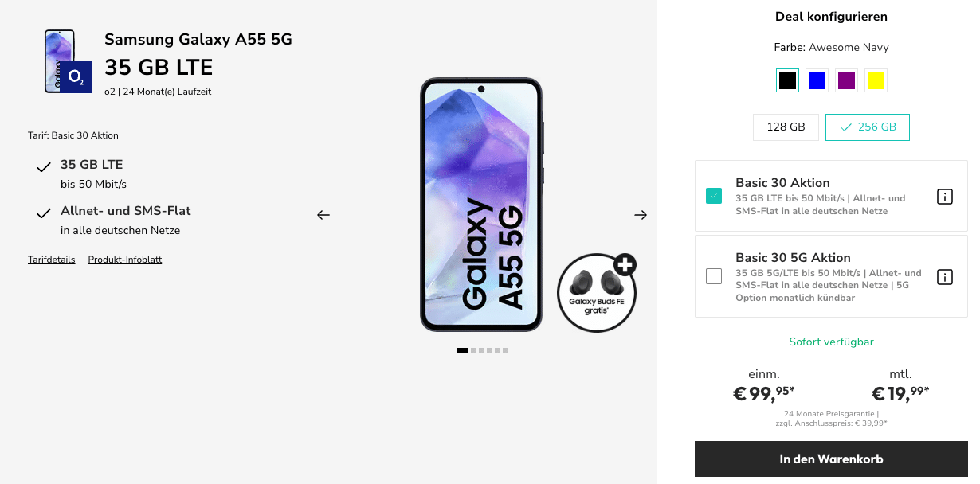Go to the previous product image arrow
Screen dimensions: 980x484
point(323,215)
